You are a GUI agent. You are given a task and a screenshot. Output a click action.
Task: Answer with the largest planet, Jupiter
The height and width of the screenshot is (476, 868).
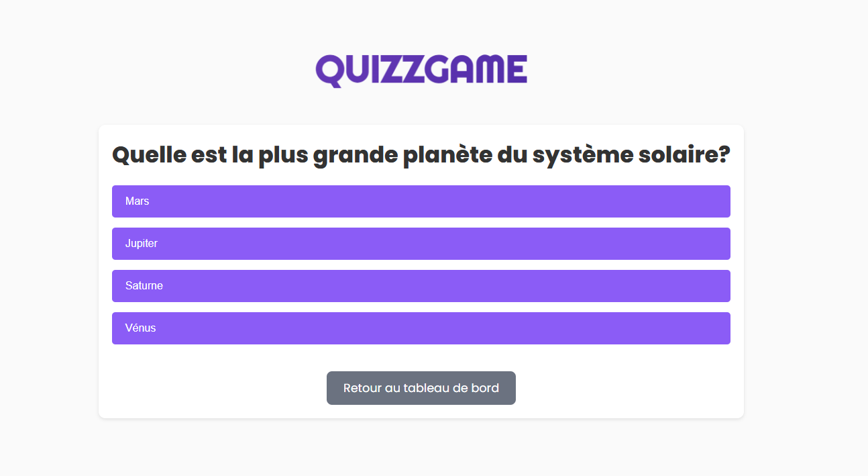(421, 244)
